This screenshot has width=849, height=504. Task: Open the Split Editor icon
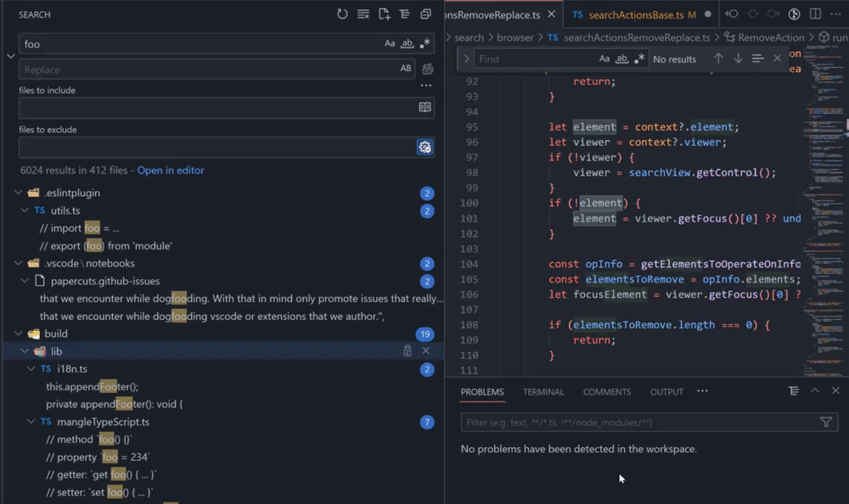click(x=817, y=14)
